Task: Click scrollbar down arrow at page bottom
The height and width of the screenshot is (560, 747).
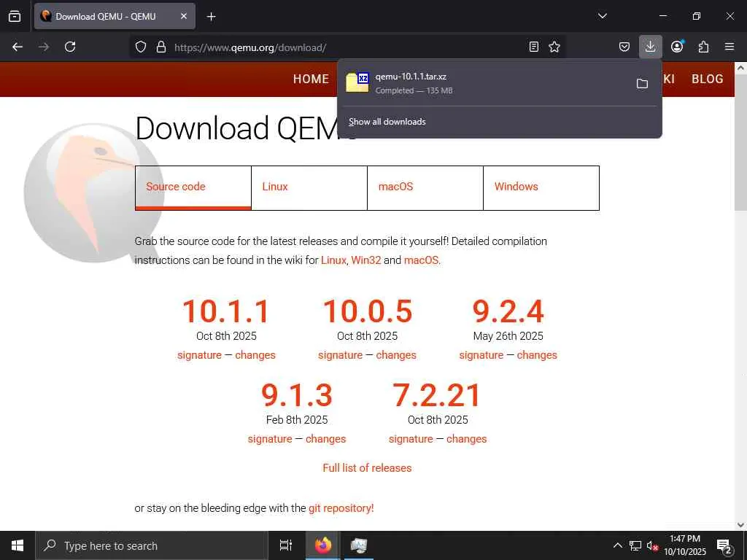Action: (740, 525)
